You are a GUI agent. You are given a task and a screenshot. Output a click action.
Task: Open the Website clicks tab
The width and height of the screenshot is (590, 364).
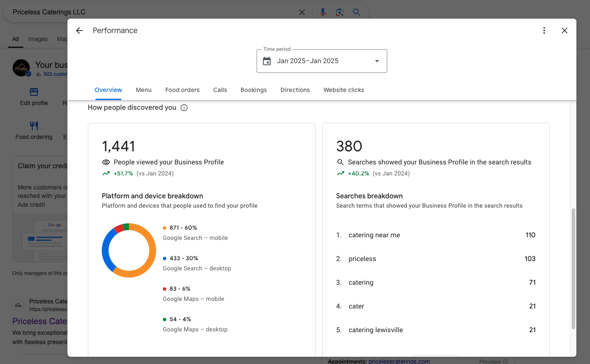[x=344, y=90]
